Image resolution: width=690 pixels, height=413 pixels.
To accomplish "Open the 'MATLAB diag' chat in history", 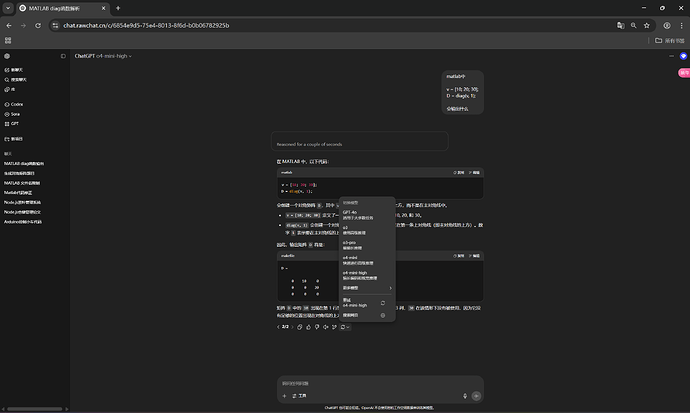I will coord(24,164).
